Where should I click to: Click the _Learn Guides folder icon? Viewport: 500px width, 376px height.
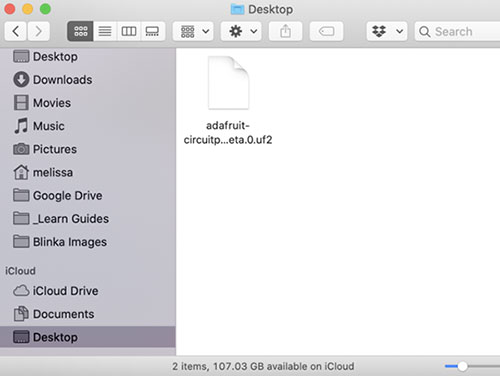point(21,218)
